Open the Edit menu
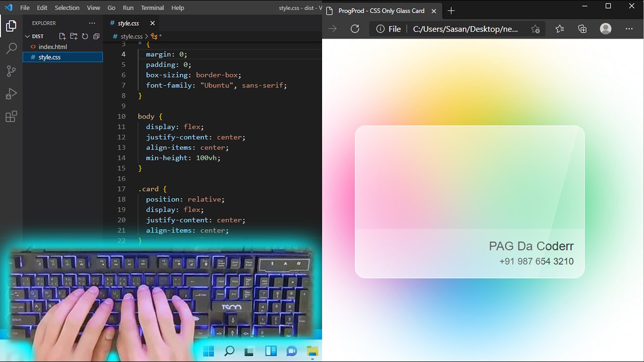 (x=42, y=8)
